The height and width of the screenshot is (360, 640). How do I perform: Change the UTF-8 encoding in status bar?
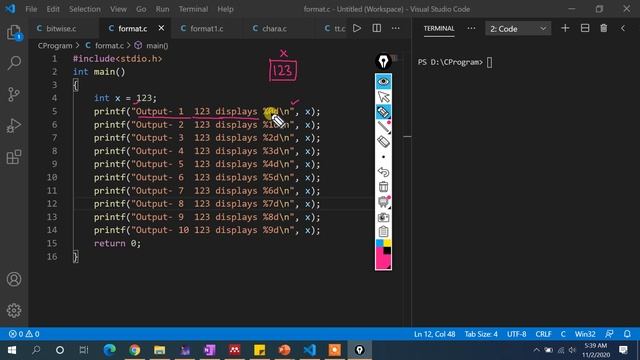click(516, 334)
